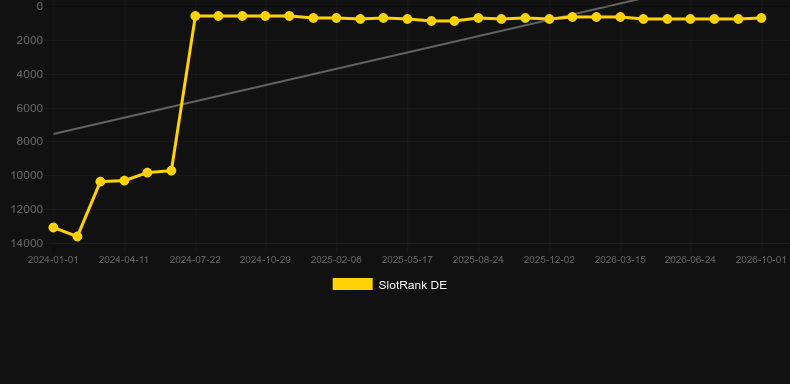The image size is (790, 384).
Task: Click the 2024-04-11 x-axis label
Action: tap(123, 260)
